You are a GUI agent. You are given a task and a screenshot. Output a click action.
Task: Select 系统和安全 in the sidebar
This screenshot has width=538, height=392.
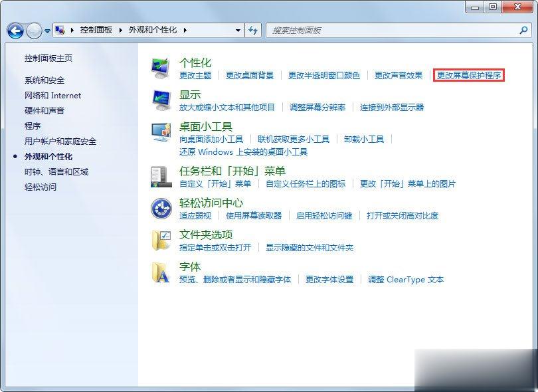point(45,80)
